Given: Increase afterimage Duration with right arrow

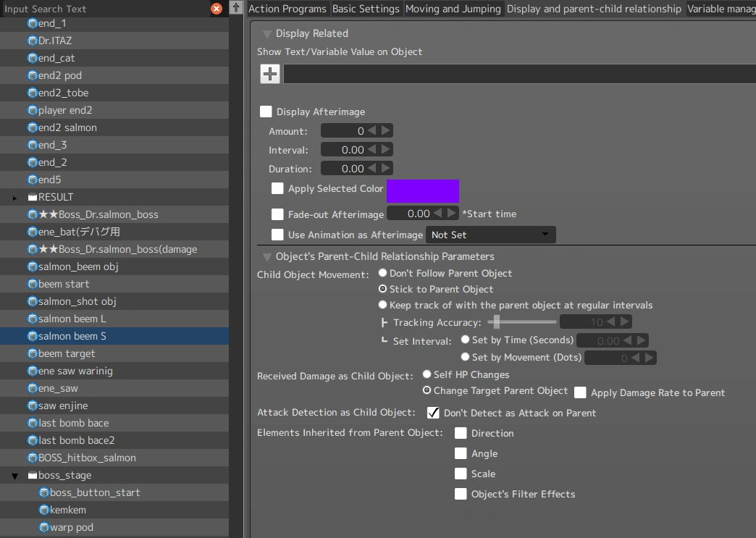Looking at the screenshot, I should click(386, 168).
